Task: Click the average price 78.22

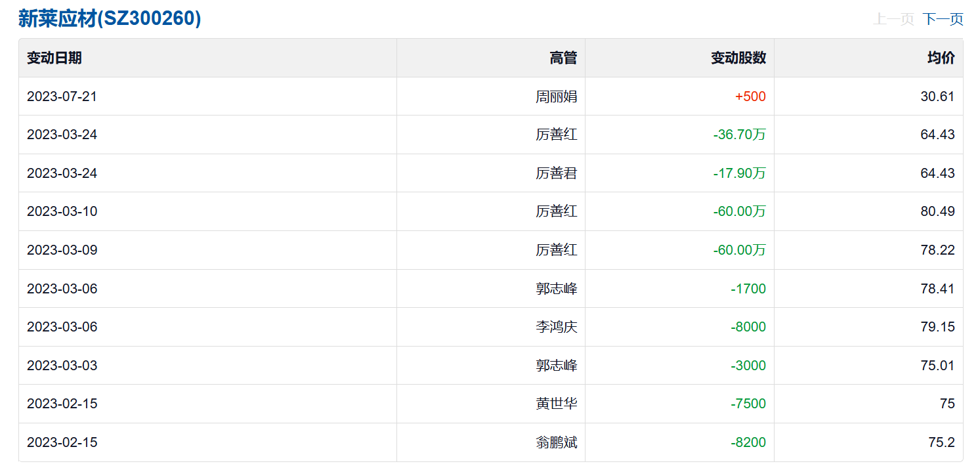Action: tap(937, 250)
